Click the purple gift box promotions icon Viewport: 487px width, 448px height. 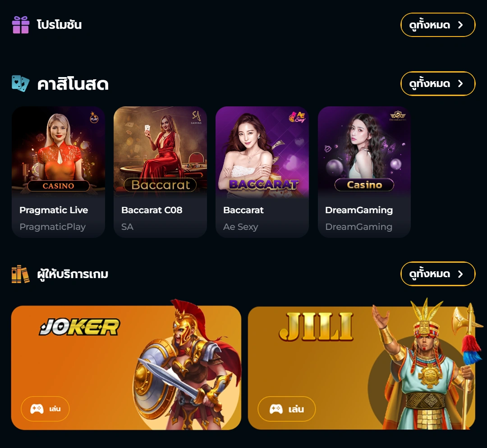coord(21,25)
